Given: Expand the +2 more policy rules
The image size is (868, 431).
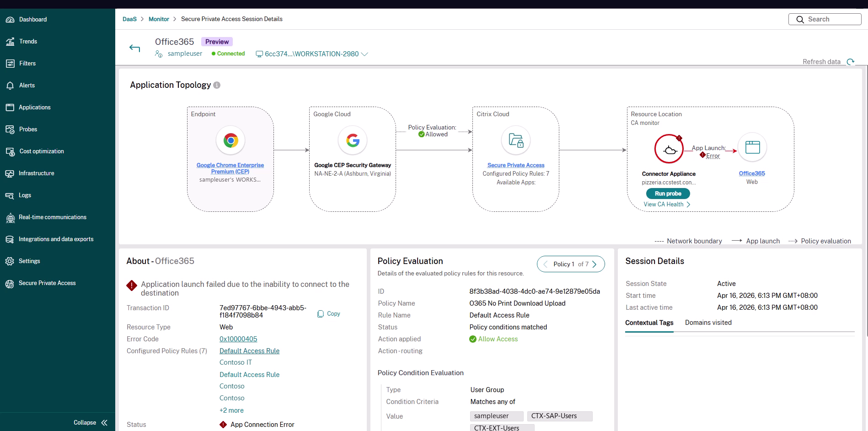Looking at the screenshot, I should coord(231,410).
